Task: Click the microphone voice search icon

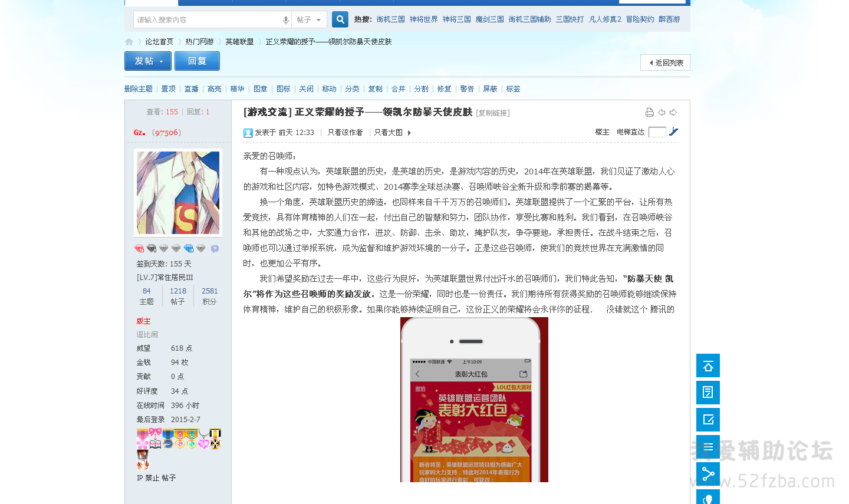Action: pos(286,20)
